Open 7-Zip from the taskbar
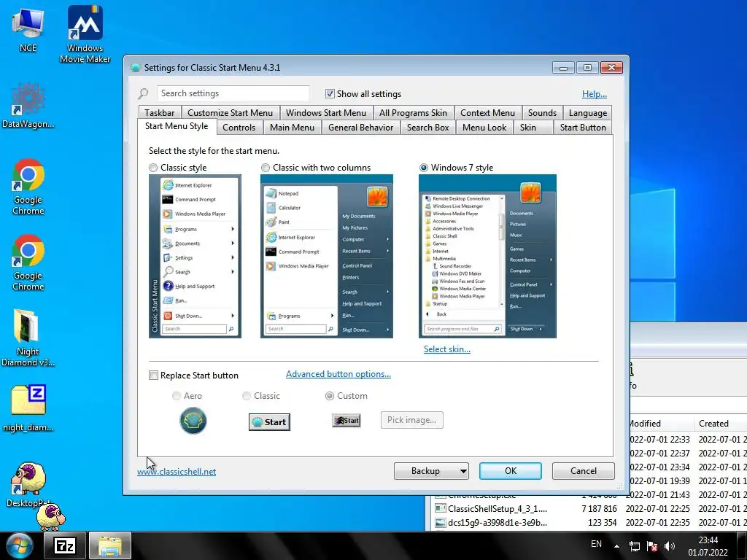 click(65, 545)
